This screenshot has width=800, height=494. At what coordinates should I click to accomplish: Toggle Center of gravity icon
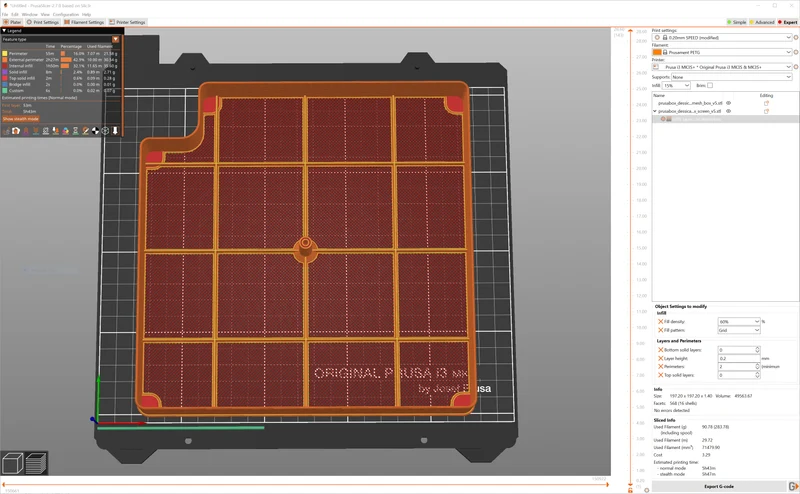click(x=95, y=131)
